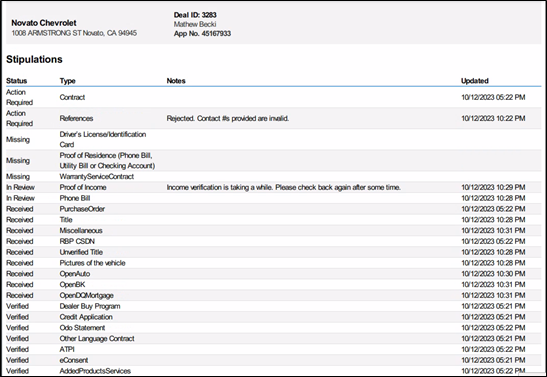The image size is (547, 377).
Task: Click updated time of Miscellaneous row
Action: pos(493,231)
